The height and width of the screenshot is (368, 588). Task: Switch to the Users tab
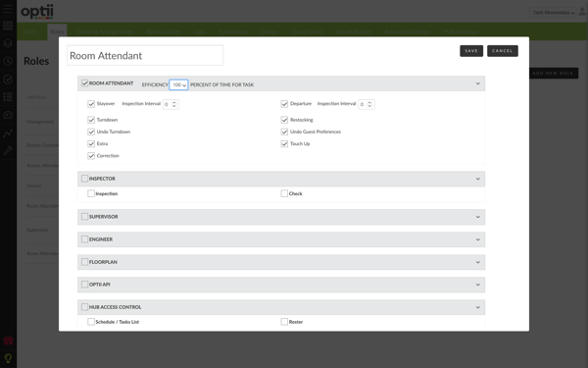coord(30,32)
